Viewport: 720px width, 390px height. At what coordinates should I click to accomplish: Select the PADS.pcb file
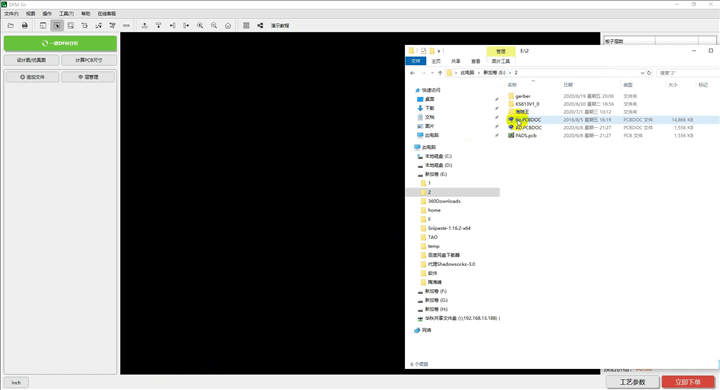click(526, 136)
